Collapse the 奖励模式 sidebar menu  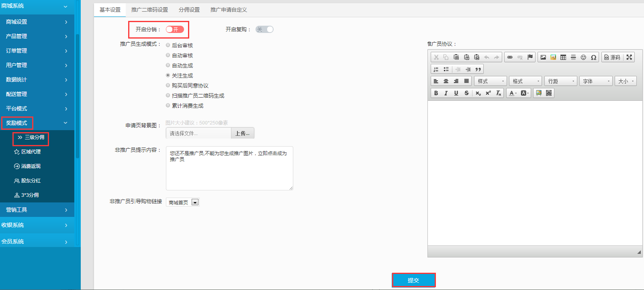(x=37, y=123)
